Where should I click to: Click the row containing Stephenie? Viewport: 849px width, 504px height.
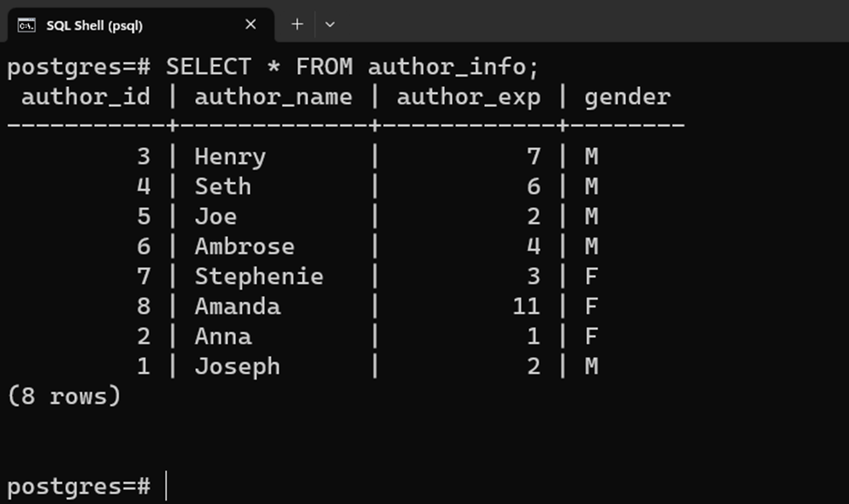click(x=348, y=276)
